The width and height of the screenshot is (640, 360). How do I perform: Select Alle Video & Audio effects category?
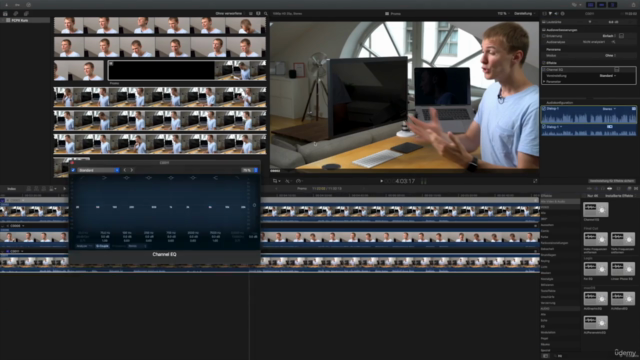pyautogui.click(x=560, y=202)
